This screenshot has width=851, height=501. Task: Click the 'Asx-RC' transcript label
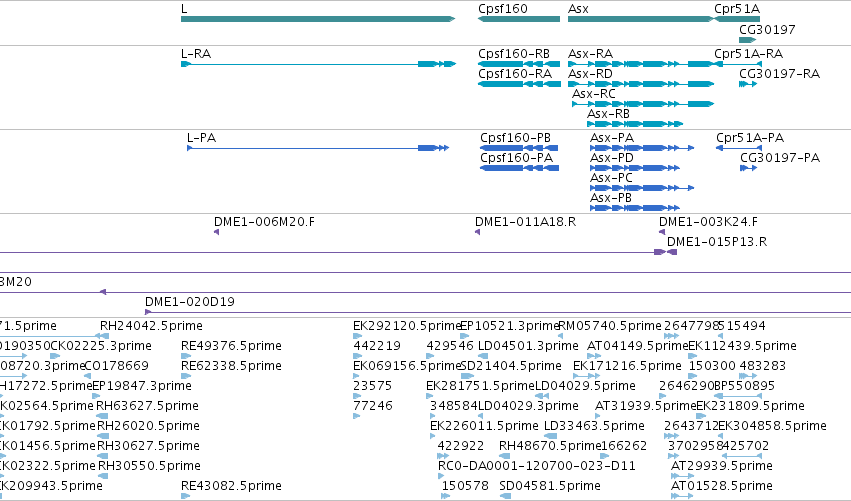click(594, 94)
